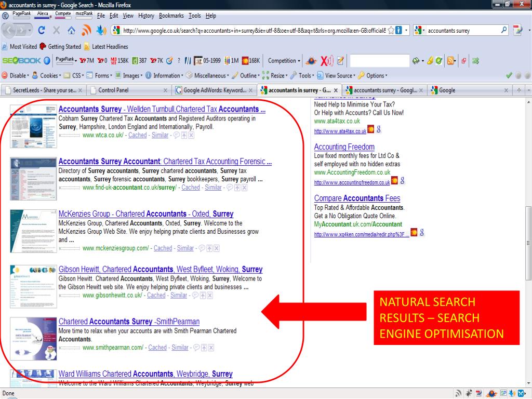Click the blue info icon beside SEOBook
The image size is (532, 399).
(47, 61)
